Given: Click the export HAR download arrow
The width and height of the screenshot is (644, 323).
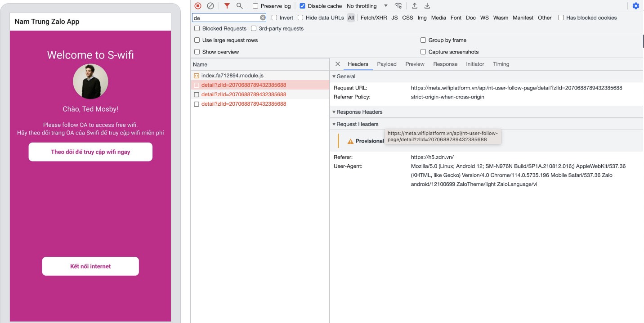Looking at the screenshot, I should (x=427, y=6).
